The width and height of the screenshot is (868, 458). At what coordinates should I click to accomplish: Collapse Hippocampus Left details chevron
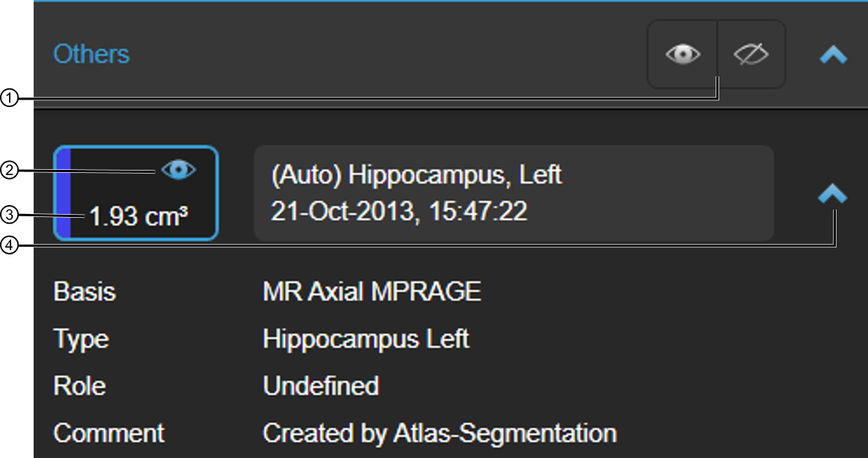pyautogui.click(x=833, y=194)
